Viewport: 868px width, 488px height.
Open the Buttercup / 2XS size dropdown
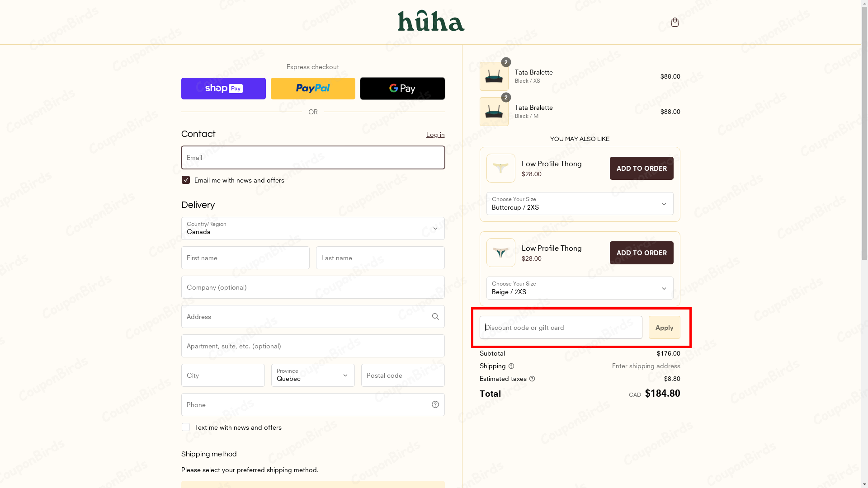click(x=580, y=203)
